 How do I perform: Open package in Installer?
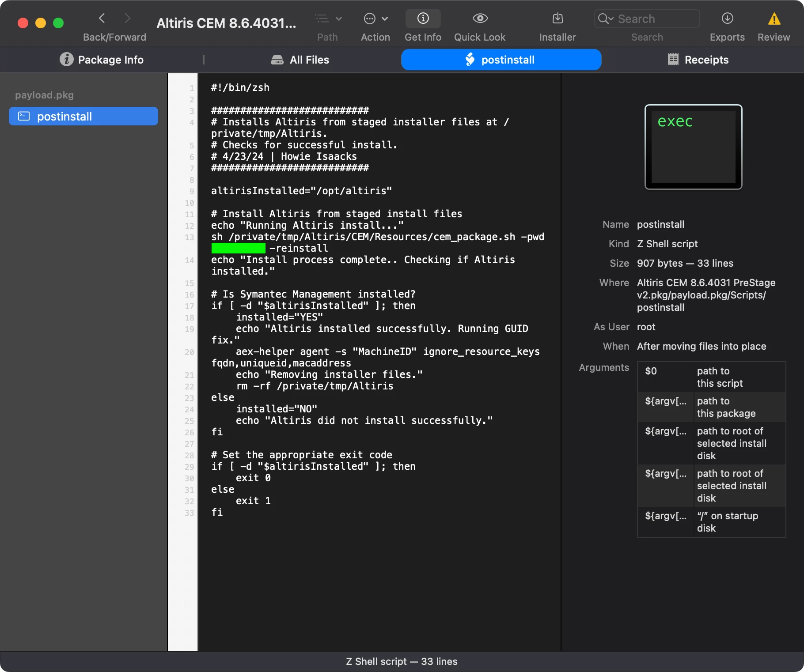click(558, 19)
